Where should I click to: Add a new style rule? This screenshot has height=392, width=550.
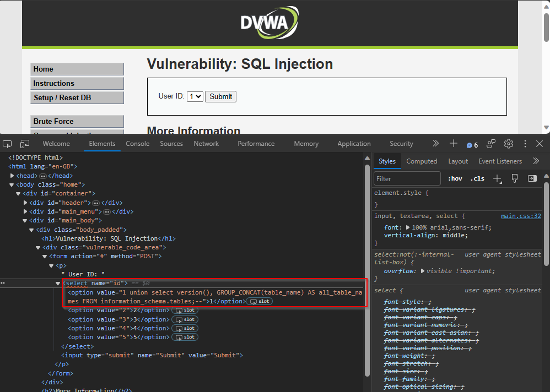[x=497, y=178]
